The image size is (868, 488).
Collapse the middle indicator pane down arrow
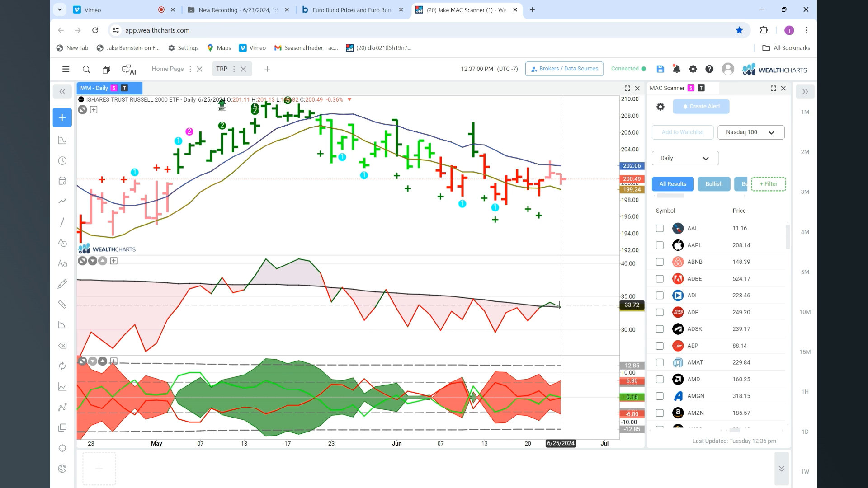click(93, 261)
